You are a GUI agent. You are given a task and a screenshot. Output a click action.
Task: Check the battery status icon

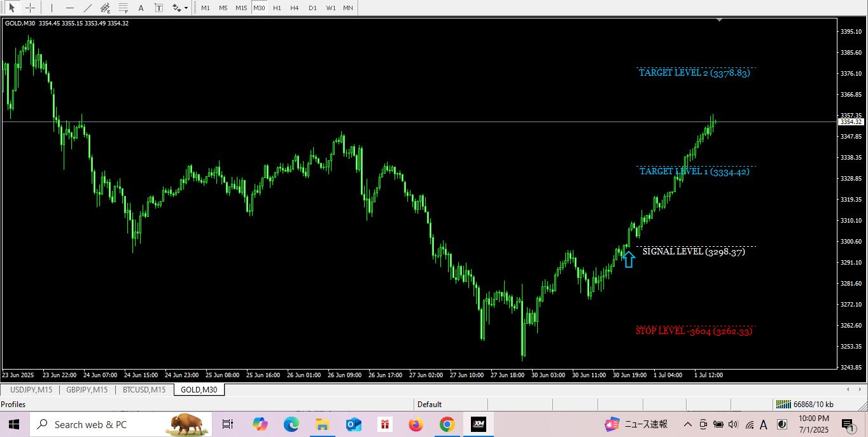(718, 424)
